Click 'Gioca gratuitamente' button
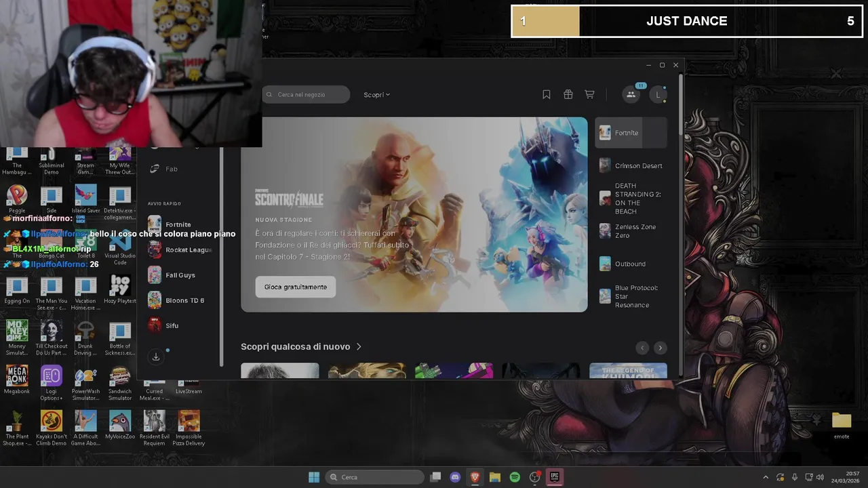This screenshot has width=868, height=488. [296, 287]
